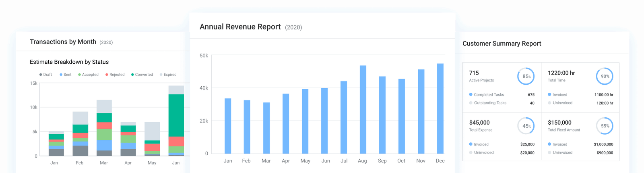Image resolution: width=644 pixels, height=173 pixels.
Task: Click the 55% Total Fixed Amount ring
Action: (x=605, y=126)
